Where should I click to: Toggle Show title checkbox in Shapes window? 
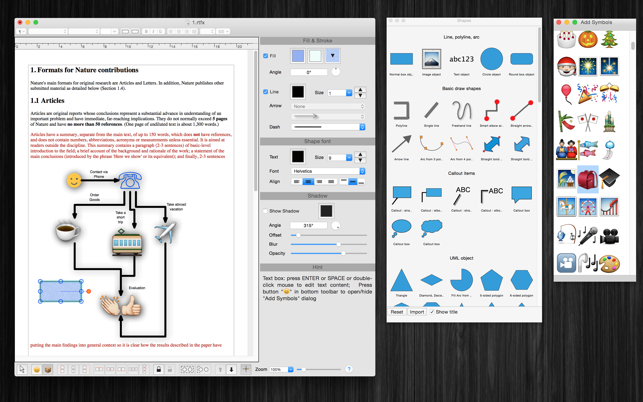[432, 312]
